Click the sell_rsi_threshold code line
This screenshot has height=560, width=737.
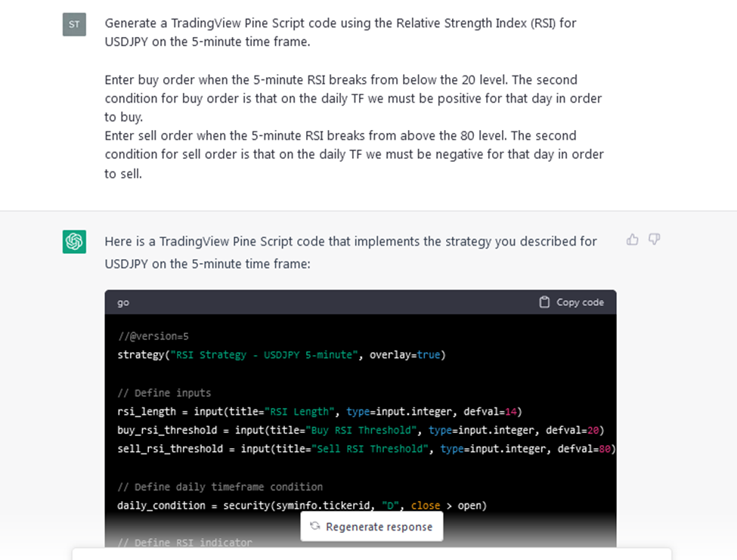(367, 449)
